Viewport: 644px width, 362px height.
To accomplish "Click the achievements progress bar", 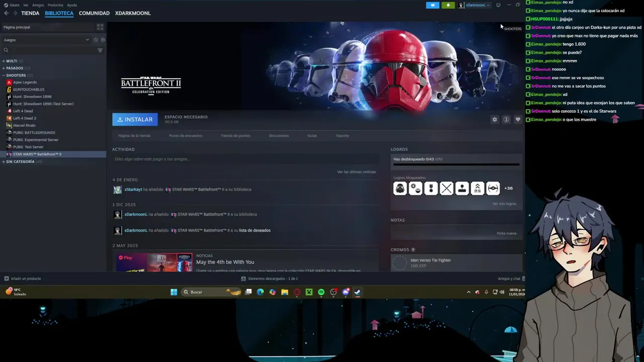I will click(x=456, y=164).
